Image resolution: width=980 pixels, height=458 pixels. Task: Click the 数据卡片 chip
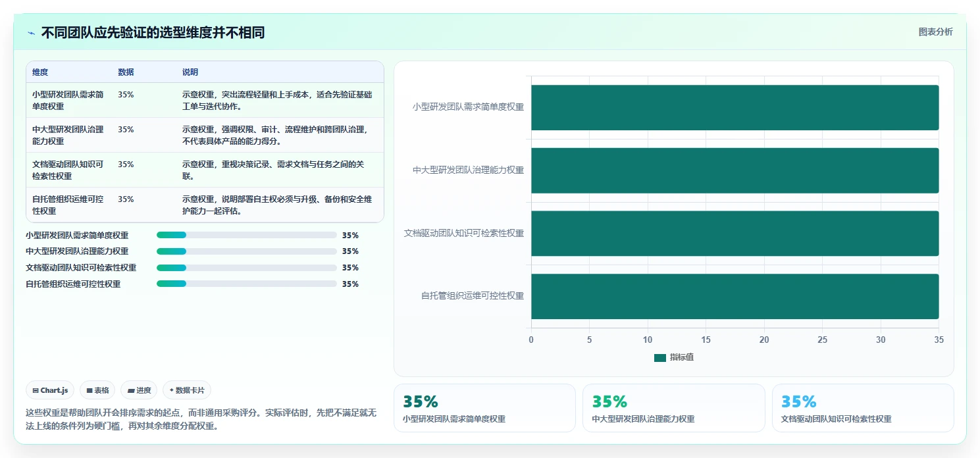pos(187,390)
